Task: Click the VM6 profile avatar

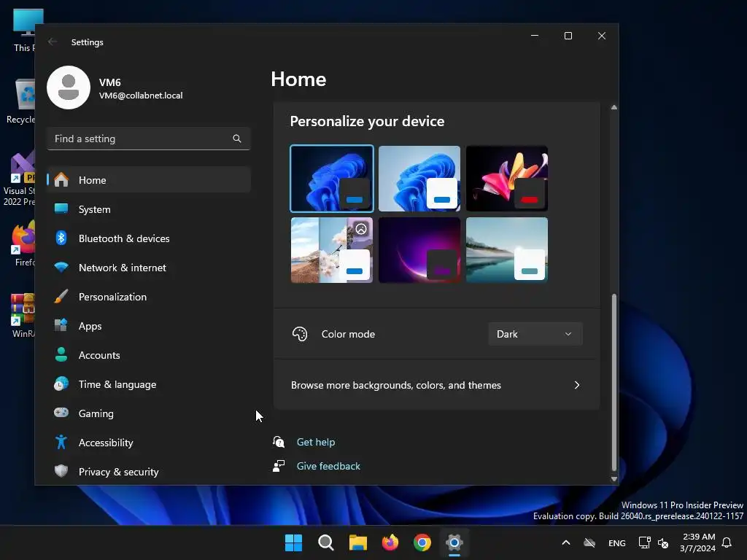Action: click(x=69, y=87)
